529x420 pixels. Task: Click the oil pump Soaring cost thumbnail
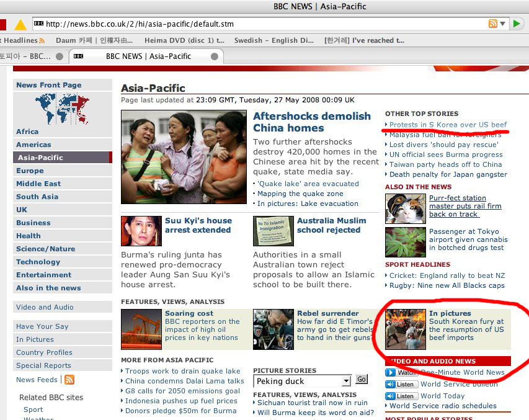141,329
